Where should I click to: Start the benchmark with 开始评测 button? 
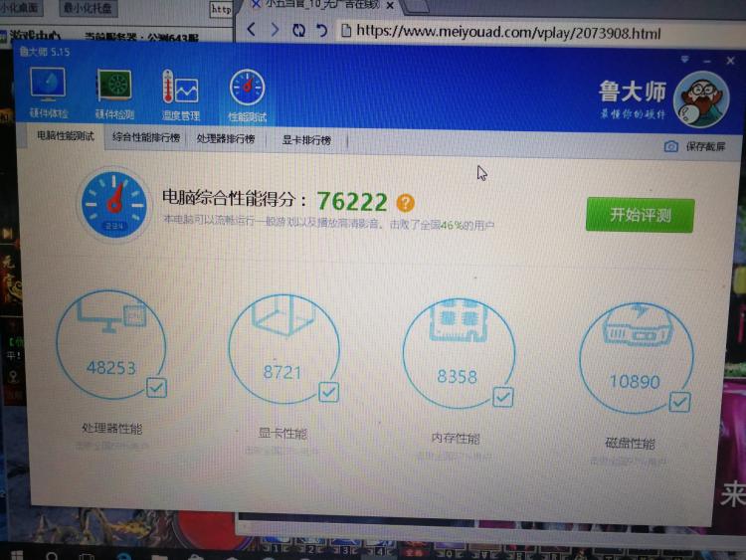[x=640, y=215]
